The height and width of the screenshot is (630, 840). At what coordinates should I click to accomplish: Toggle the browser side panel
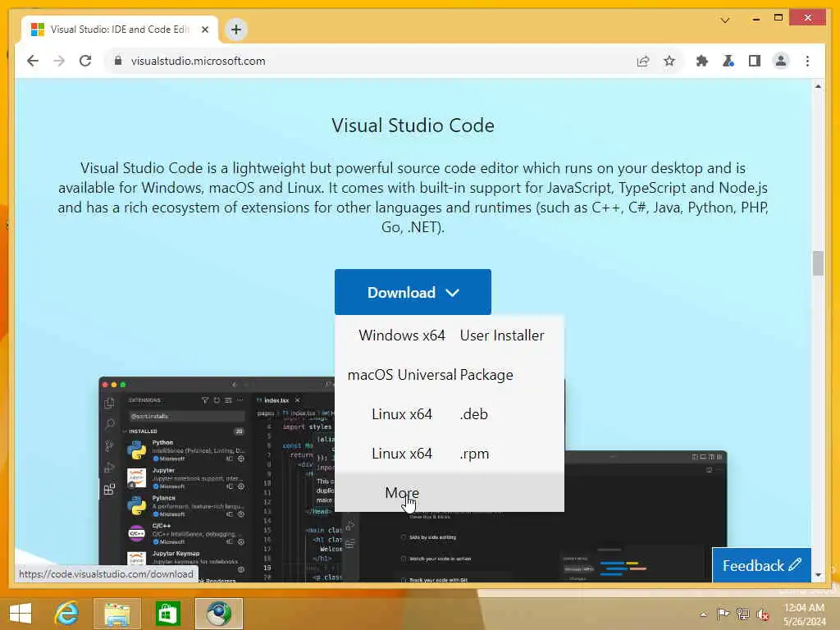click(755, 61)
